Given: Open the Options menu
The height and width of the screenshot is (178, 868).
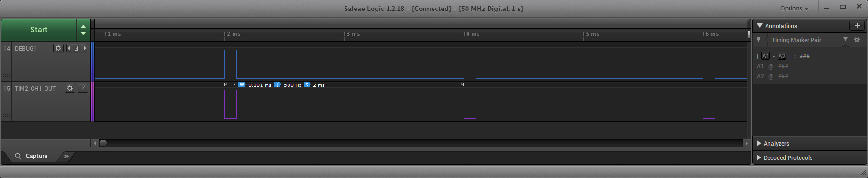Looking at the screenshot, I should [x=794, y=8].
